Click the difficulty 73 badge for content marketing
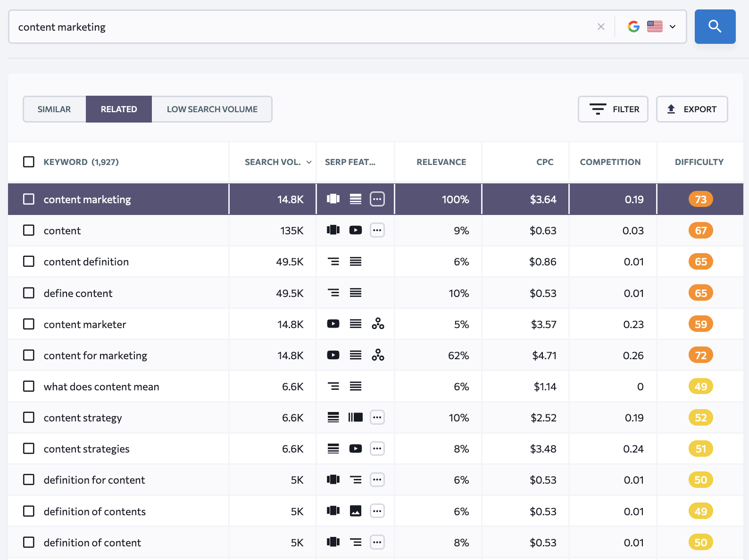The height and width of the screenshot is (560, 749). pyautogui.click(x=700, y=199)
